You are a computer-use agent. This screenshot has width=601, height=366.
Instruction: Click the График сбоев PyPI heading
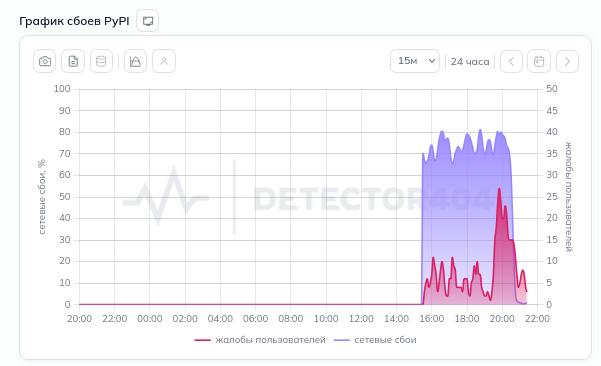74,21
